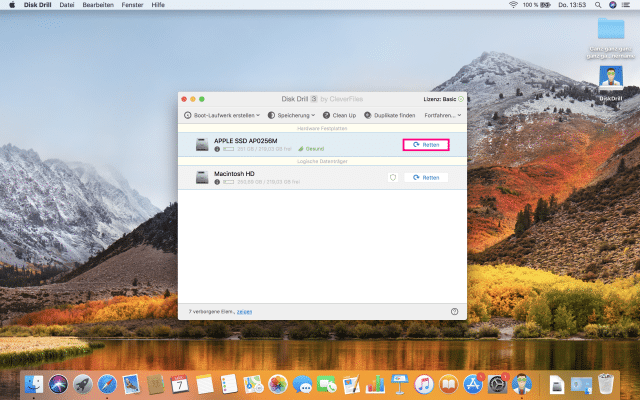Click info icon under Macintosh HD
Screen dimensions: 640x400
217,181
